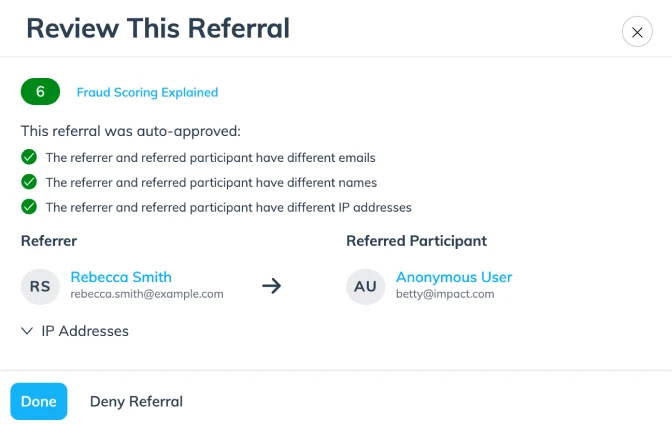Click the betty@impact.com email text
672x432 pixels.
point(445,295)
